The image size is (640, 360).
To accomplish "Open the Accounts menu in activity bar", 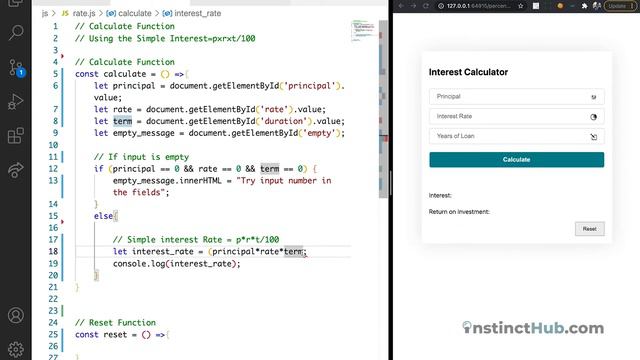I will tap(16, 316).
